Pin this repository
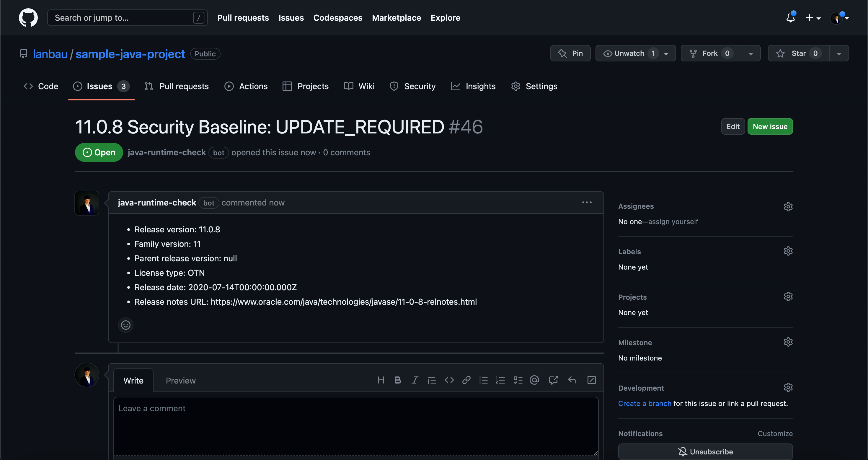 coord(570,53)
